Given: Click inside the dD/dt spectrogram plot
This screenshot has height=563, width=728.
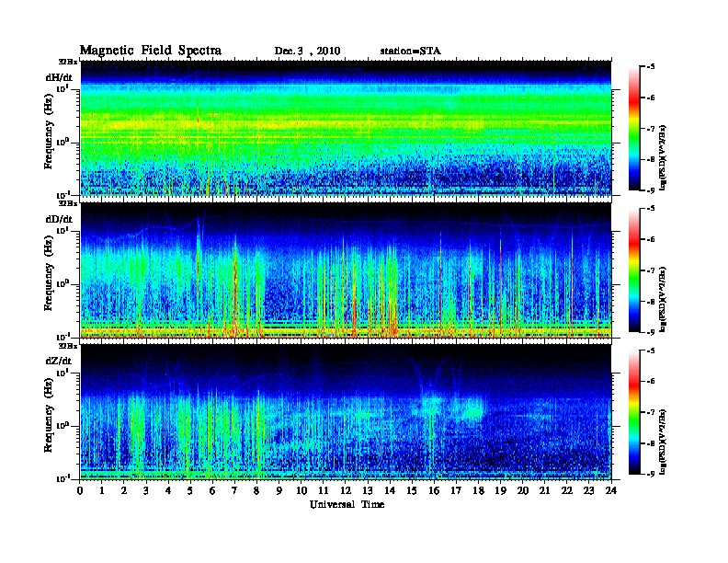Looking at the screenshot, I should point(346,270).
